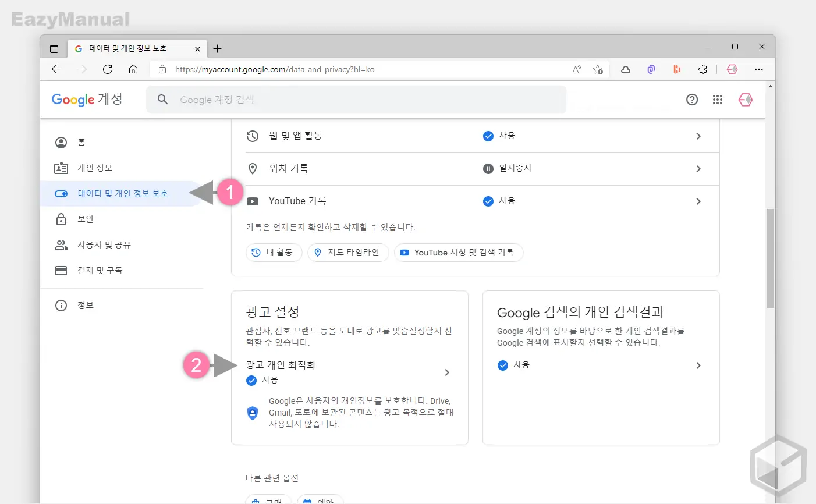Expand the 개인 검색결과 chevron
This screenshot has width=816, height=504.
pyautogui.click(x=698, y=365)
